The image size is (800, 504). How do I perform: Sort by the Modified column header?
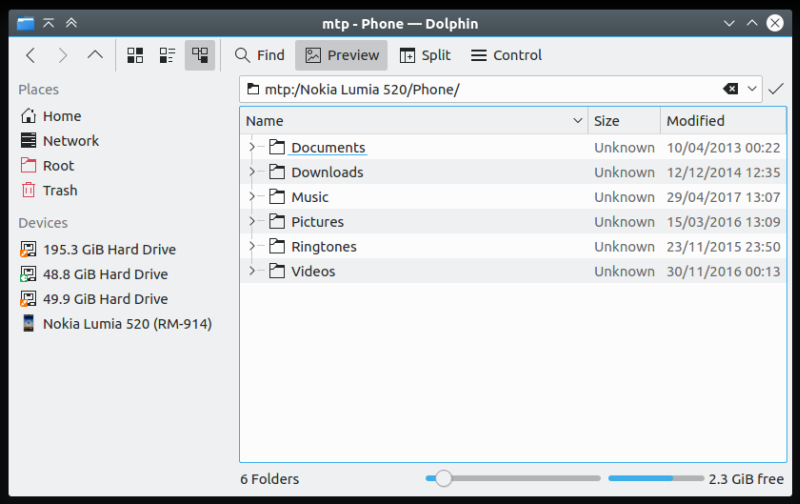(x=723, y=121)
